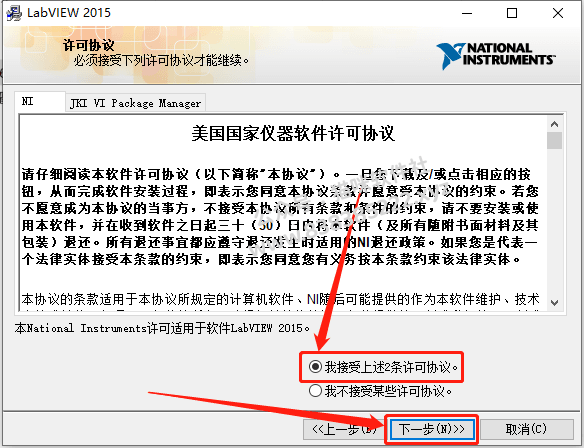
Task: Click the LabVIEW installer icon in title bar
Action: click(x=14, y=13)
